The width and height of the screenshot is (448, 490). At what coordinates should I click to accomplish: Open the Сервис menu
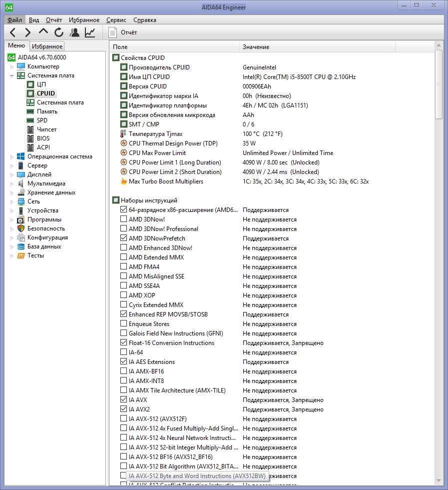click(116, 20)
